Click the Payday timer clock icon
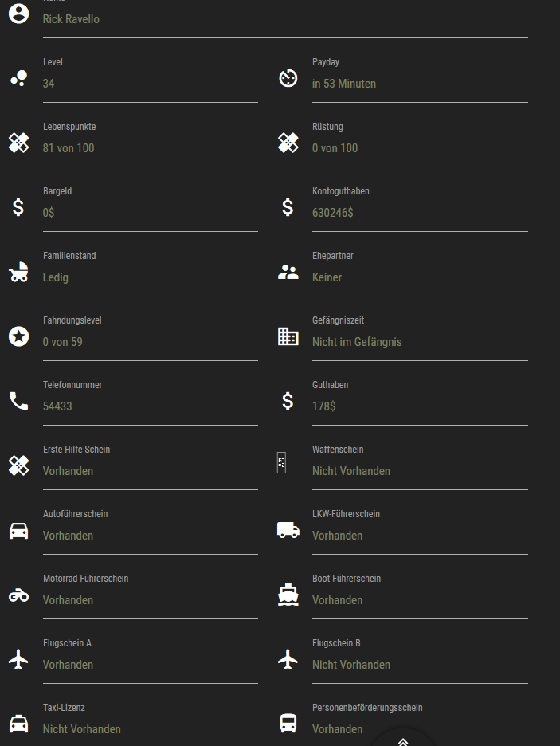 click(288, 78)
